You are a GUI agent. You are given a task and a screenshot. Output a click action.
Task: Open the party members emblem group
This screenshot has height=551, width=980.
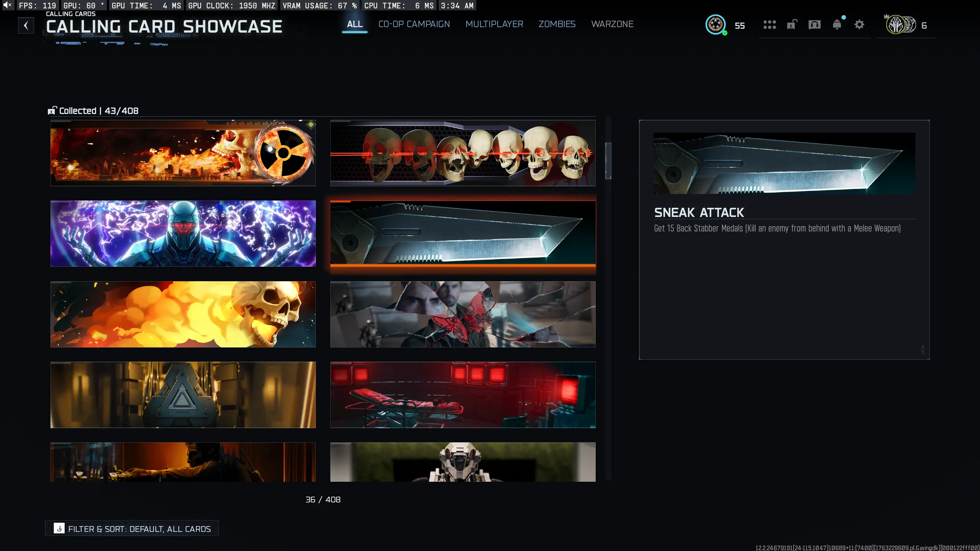tap(901, 25)
